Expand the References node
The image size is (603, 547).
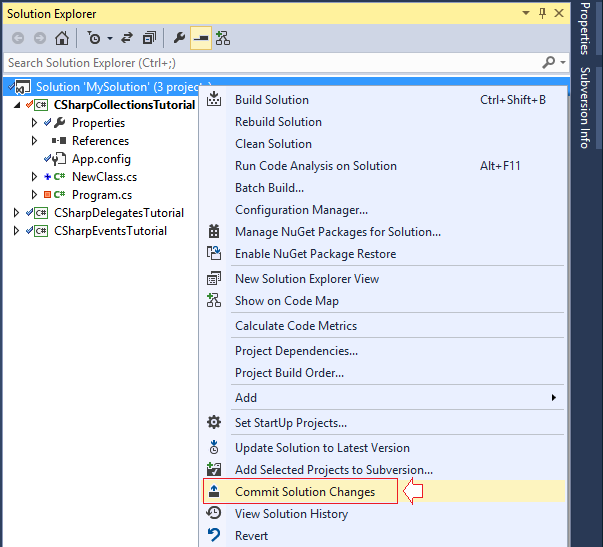click(x=34, y=141)
